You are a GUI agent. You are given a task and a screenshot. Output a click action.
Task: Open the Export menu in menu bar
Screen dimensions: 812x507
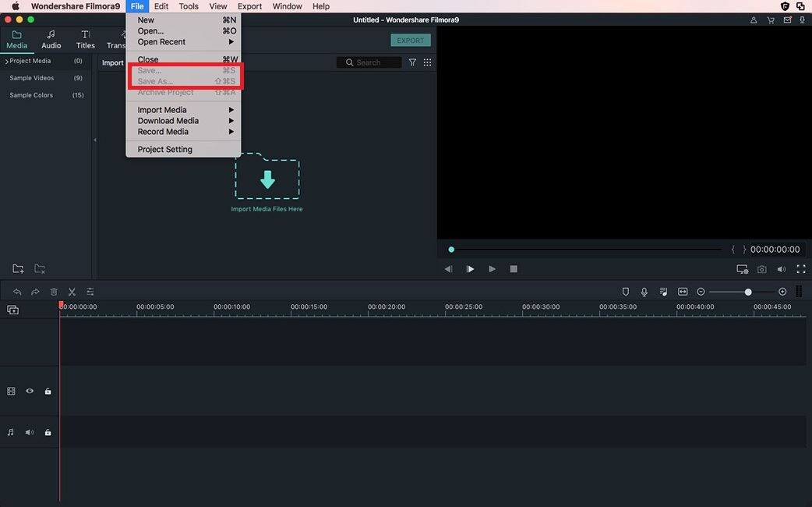[x=249, y=6]
